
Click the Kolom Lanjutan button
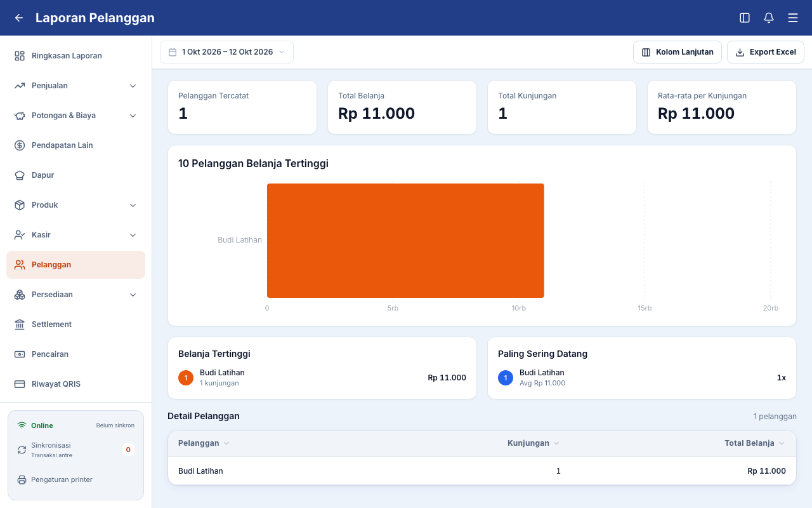678,52
